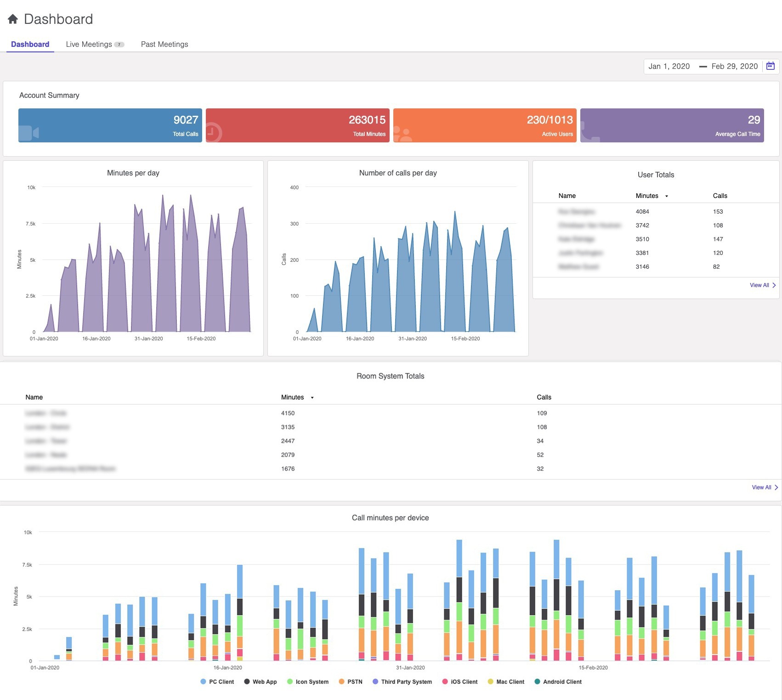The image size is (782, 700).
Task: Click the Name header in Room System Totals
Action: click(x=34, y=397)
